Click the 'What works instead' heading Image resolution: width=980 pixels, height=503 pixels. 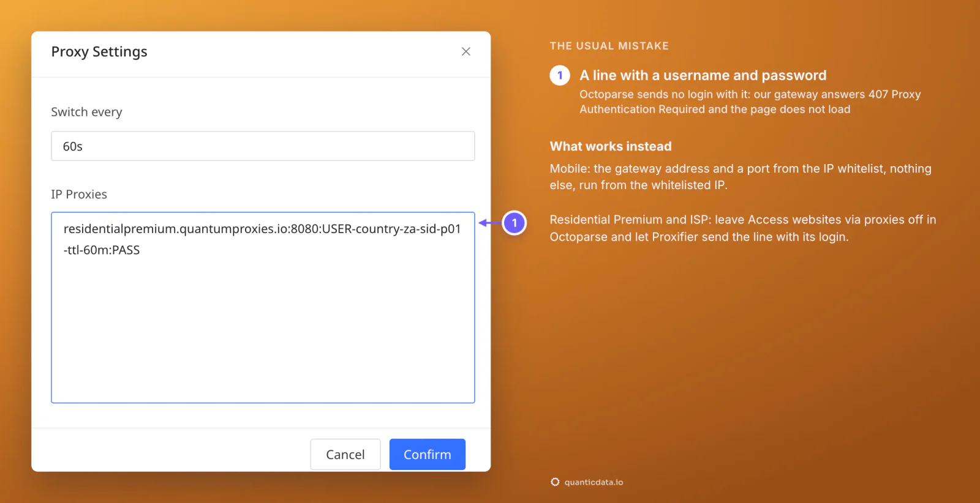pos(611,146)
